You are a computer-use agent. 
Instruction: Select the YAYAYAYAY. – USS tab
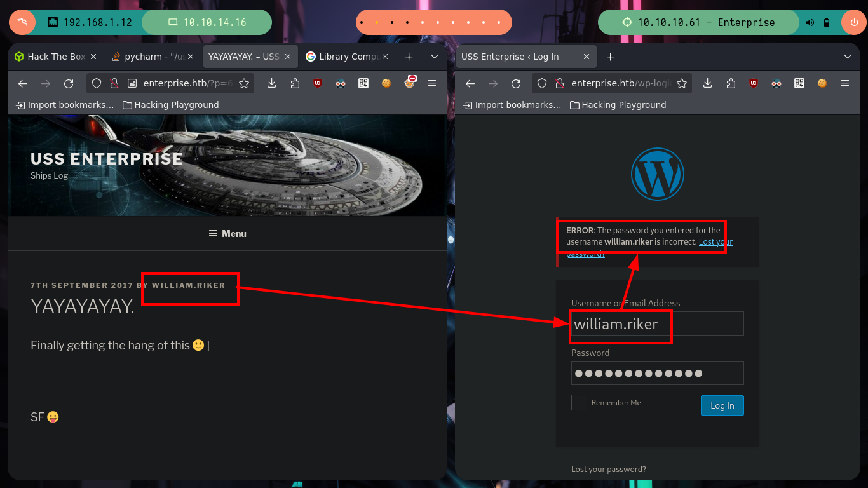[x=250, y=57]
